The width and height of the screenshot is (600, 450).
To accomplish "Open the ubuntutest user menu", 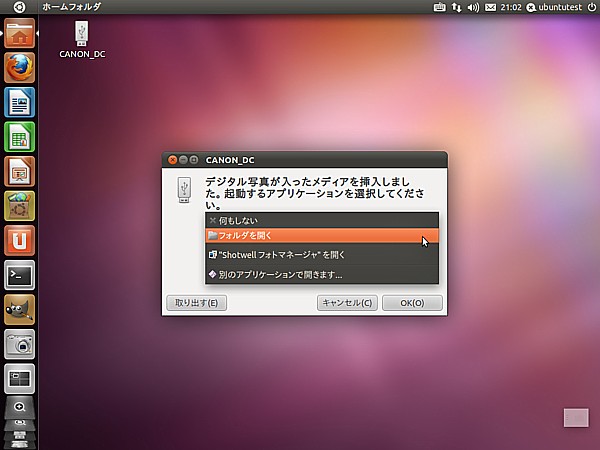I will 554,7.
